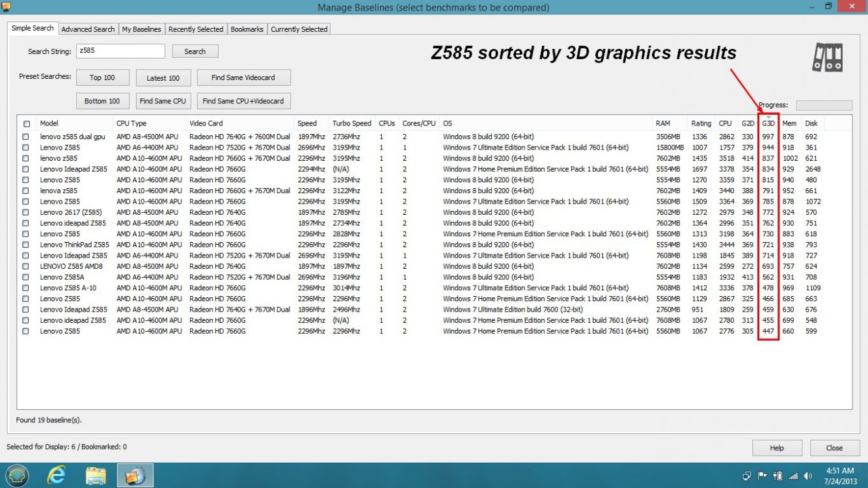
Task: Click the Start orb on taskbar
Action: pyautogui.click(x=18, y=475)
